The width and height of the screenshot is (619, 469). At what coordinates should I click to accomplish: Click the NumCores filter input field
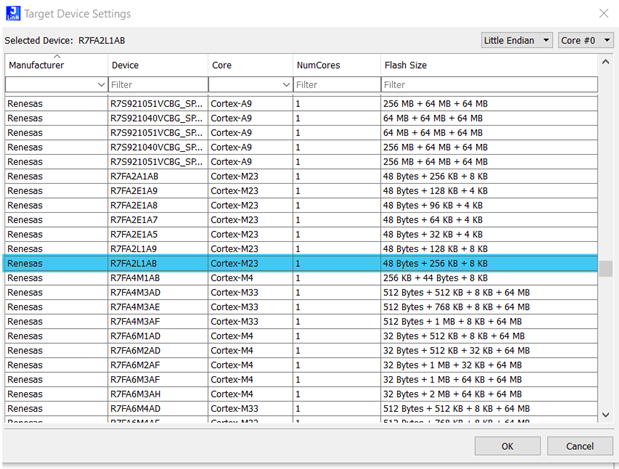pos(337,84)
